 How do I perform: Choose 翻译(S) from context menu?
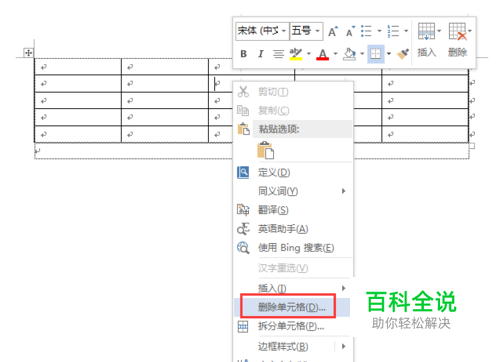(x=293, y=210)
